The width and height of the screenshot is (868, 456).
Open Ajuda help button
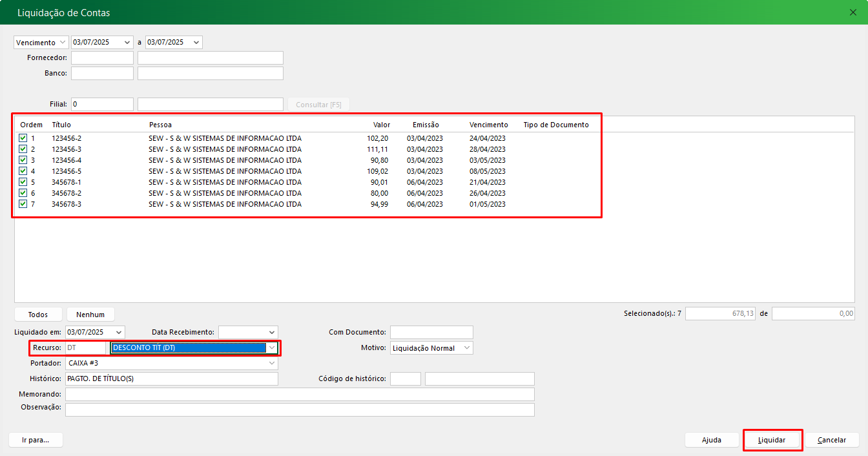711,440
